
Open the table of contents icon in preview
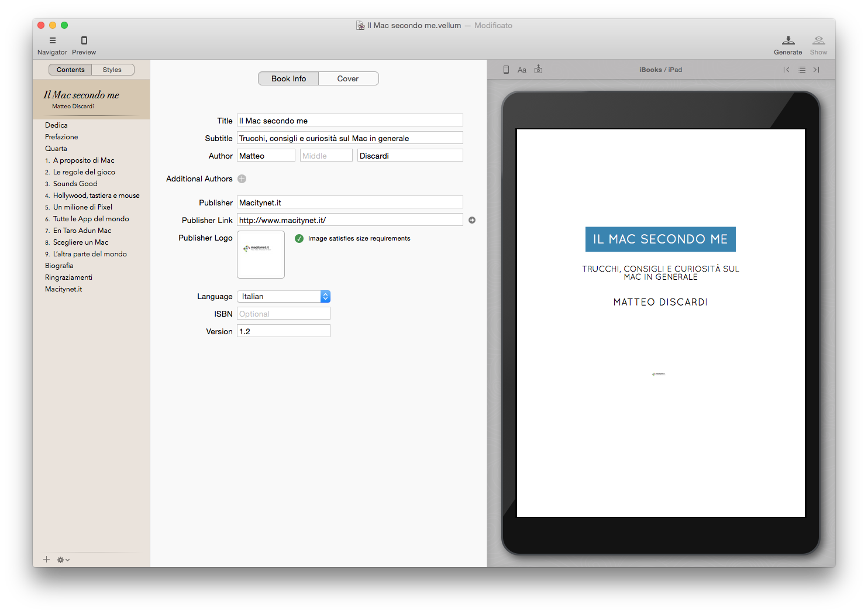pyautogui.click(x=801, y=69)
